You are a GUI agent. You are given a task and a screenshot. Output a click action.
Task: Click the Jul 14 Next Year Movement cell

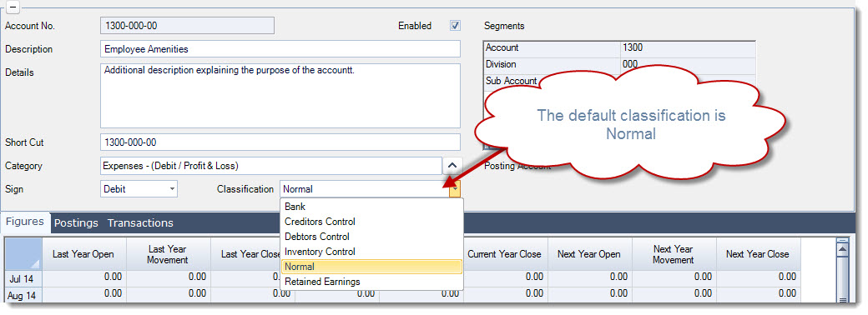point(674,278)
